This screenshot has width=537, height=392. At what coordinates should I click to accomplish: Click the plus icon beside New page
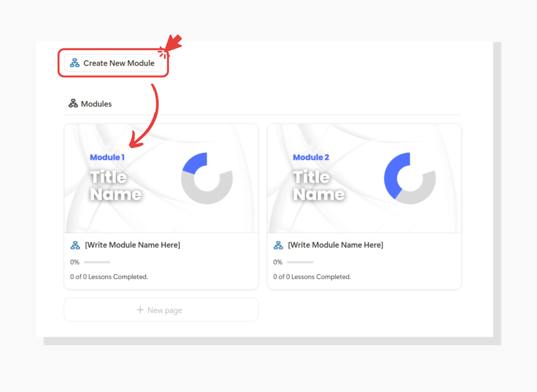(140, 310)
